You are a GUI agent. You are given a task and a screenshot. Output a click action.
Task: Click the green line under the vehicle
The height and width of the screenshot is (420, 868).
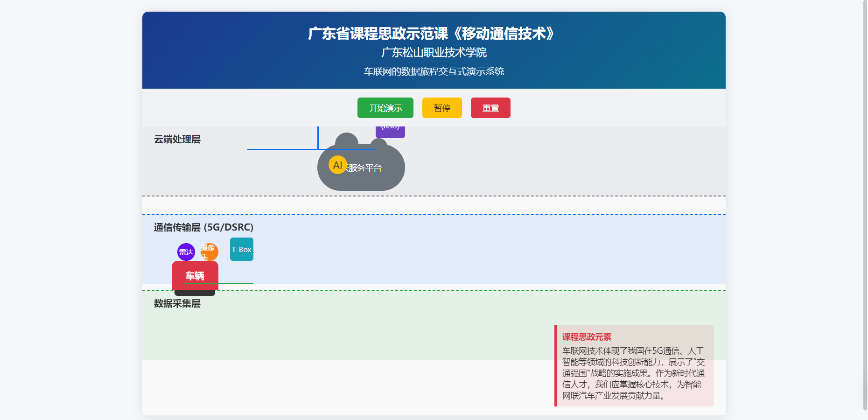point(236,283)
